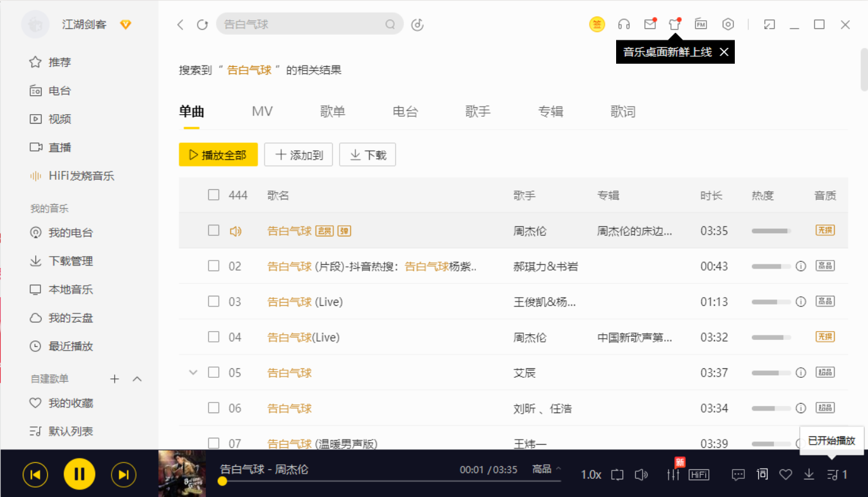Check the box for the playing 周杰伦 row
868x497 pixels.
[x=213, y=230]
